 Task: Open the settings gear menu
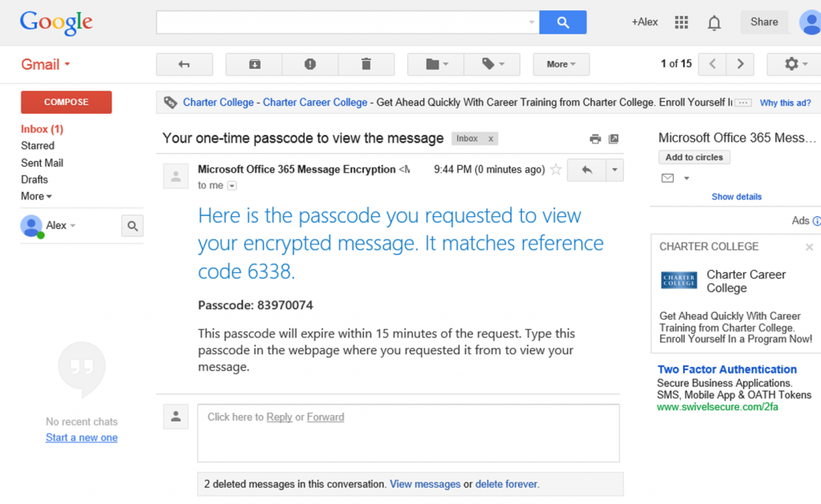[x=795, y=64]
